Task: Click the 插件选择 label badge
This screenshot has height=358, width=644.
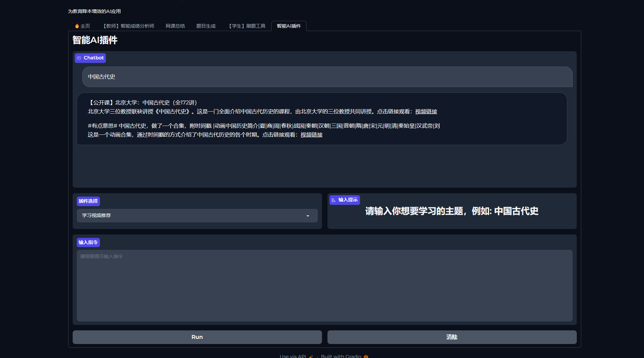Action: [88, 201]
